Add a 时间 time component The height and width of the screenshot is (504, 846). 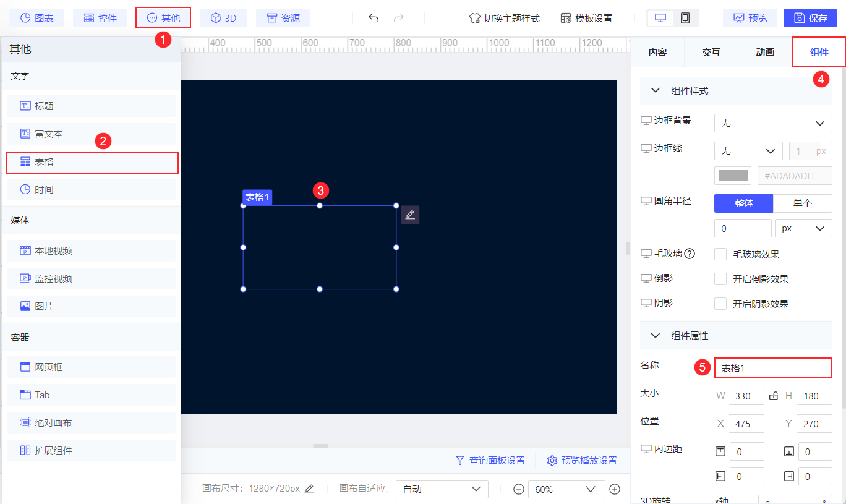(x=91, y=189)
